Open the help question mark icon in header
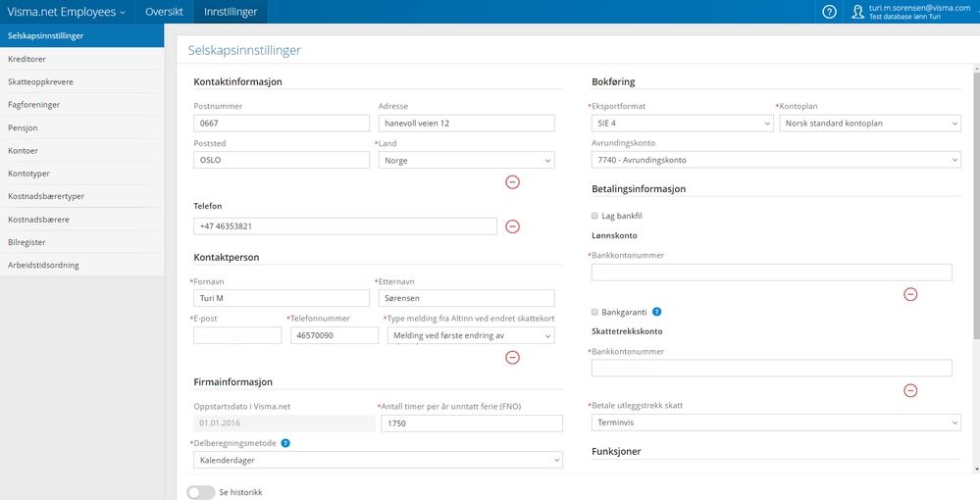 tap(829, 12)
